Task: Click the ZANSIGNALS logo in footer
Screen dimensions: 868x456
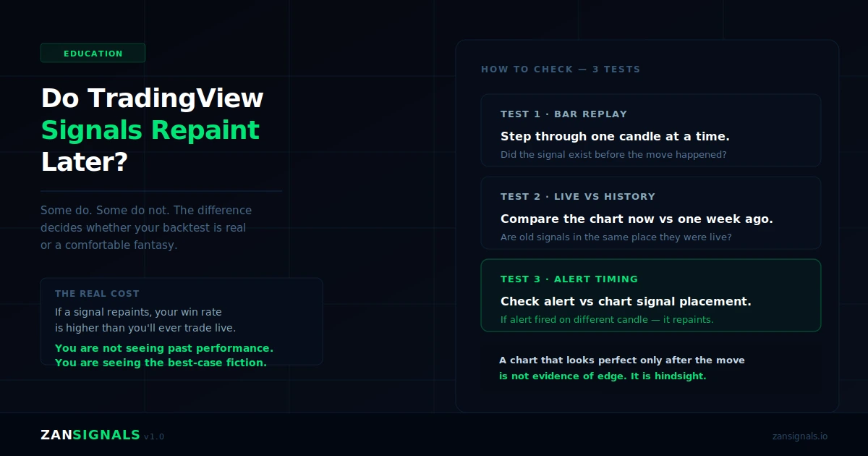Action: (x=90, y=435)
